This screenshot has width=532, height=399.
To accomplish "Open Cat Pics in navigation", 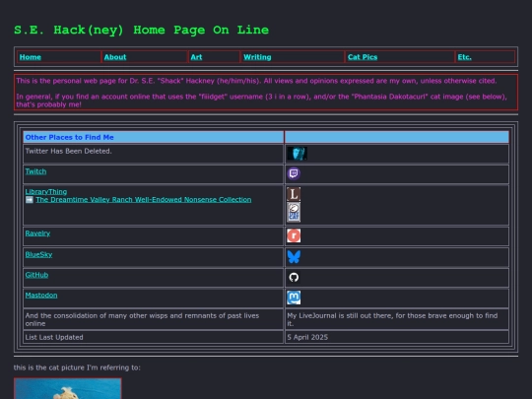I will (x=363, y=57).
